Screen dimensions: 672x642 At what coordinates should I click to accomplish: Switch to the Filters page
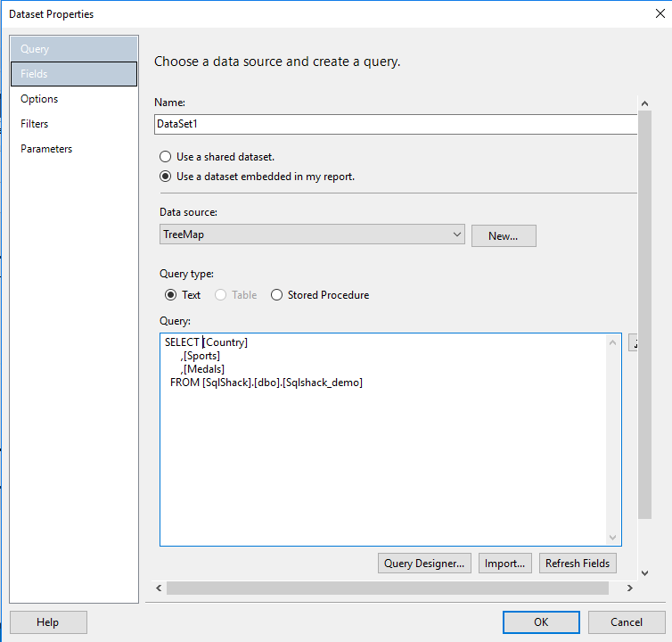click(35, 124)
